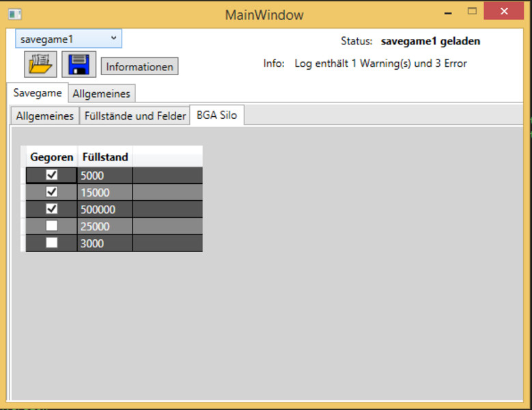The height and width of the screenshot is (410, 532).
Task: Click the Füllstand cell with value 25000
Action: pos(104,227)
